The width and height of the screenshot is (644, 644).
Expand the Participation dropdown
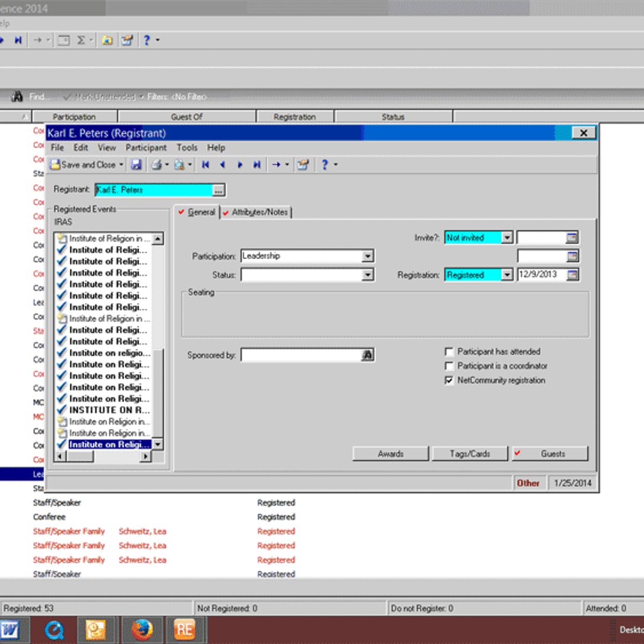pos(368,257)
